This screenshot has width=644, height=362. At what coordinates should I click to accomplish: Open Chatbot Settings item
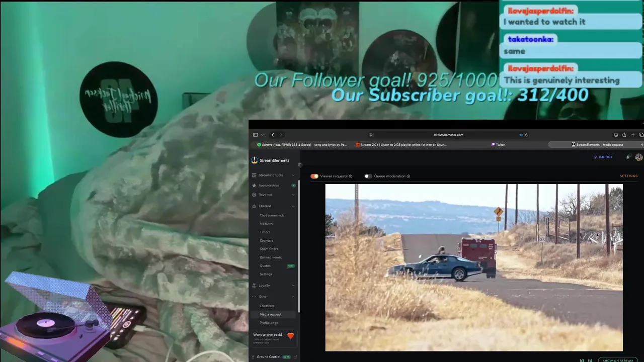(266, 274)
